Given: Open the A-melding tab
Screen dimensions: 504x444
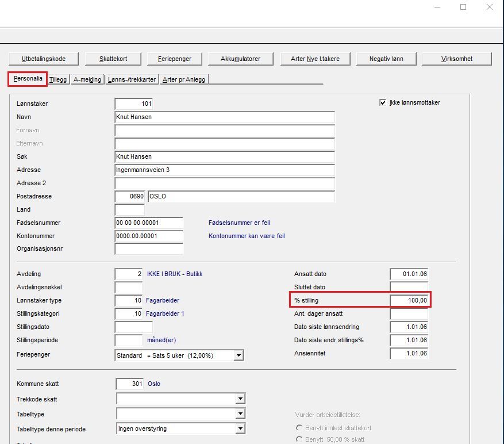Looking at the screenshot, I should [x=87, y=79].
